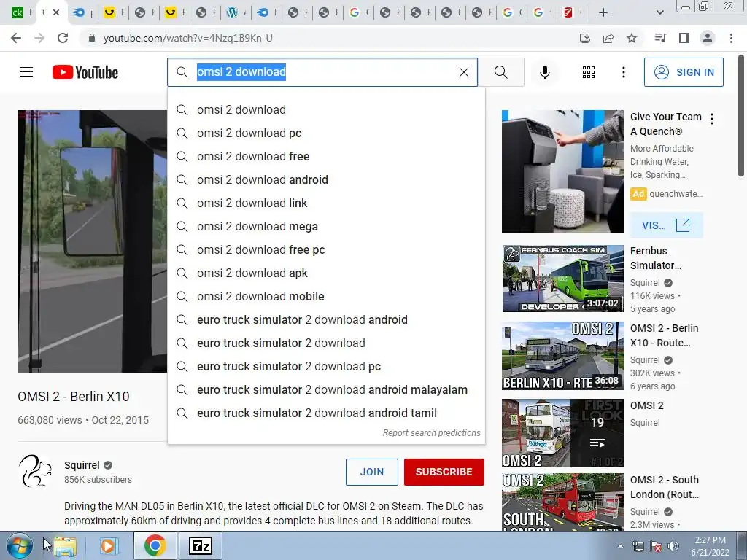
Task: Start voice search with the microphone icon
Action: (544, 72)
